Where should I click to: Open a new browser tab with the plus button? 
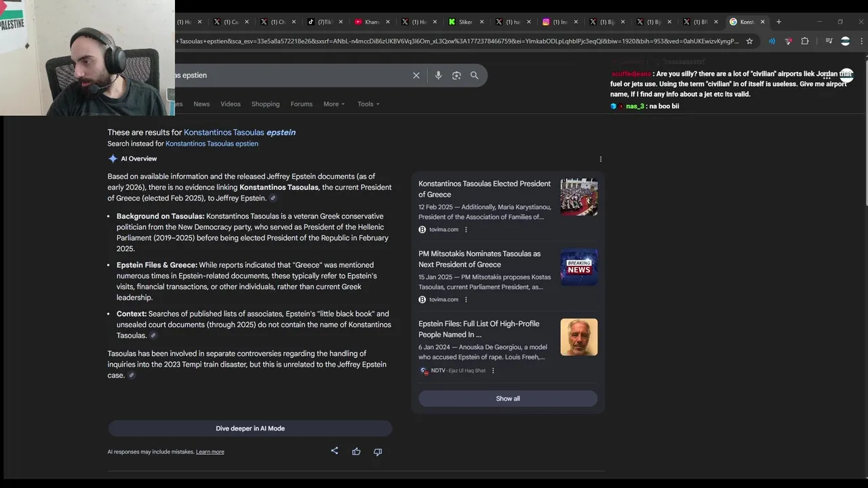tap(778, 22)
